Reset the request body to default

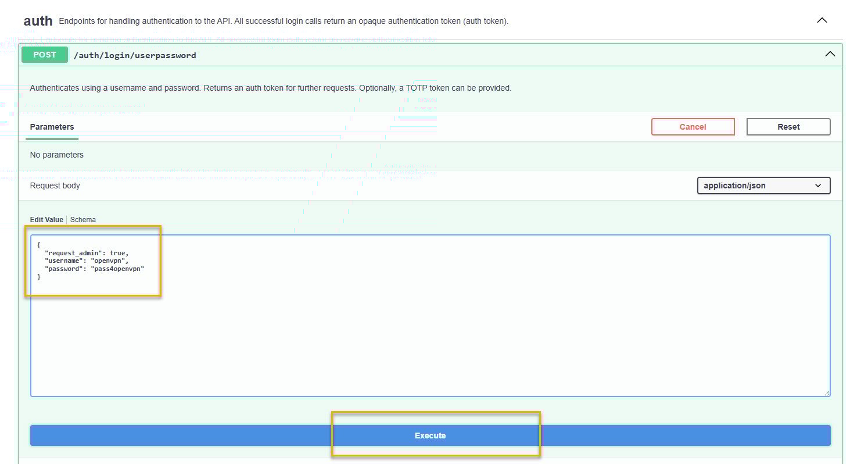788,126
